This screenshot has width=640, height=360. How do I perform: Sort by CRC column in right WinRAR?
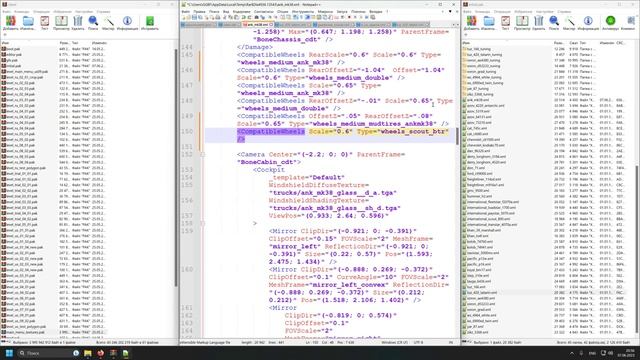(x=620, y=42)
